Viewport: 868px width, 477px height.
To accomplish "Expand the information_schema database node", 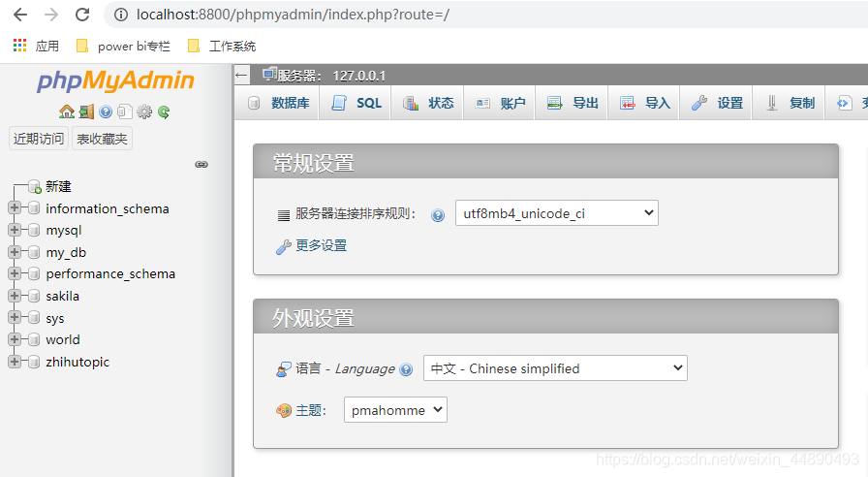I will pos(15,207).
